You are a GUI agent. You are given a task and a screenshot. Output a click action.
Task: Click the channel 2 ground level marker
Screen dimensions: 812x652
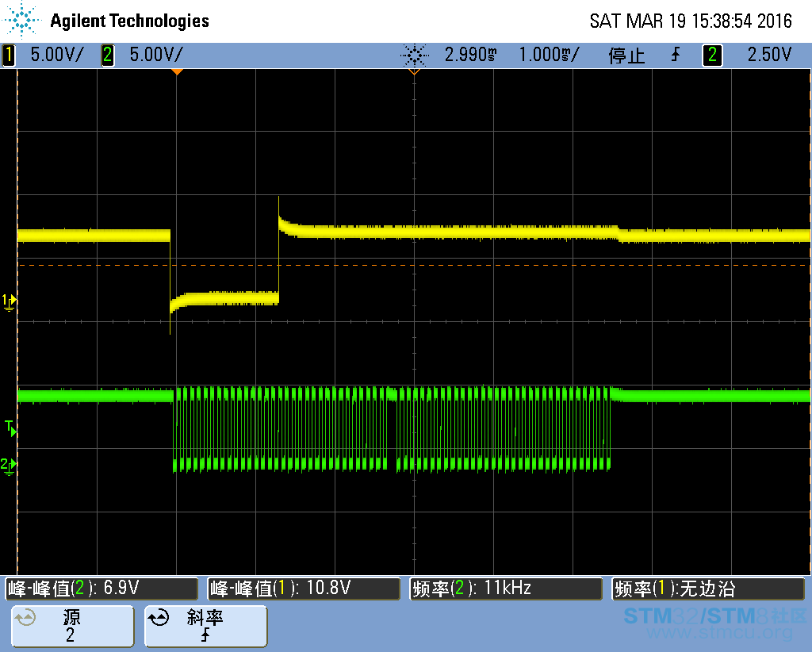[8, 466]
